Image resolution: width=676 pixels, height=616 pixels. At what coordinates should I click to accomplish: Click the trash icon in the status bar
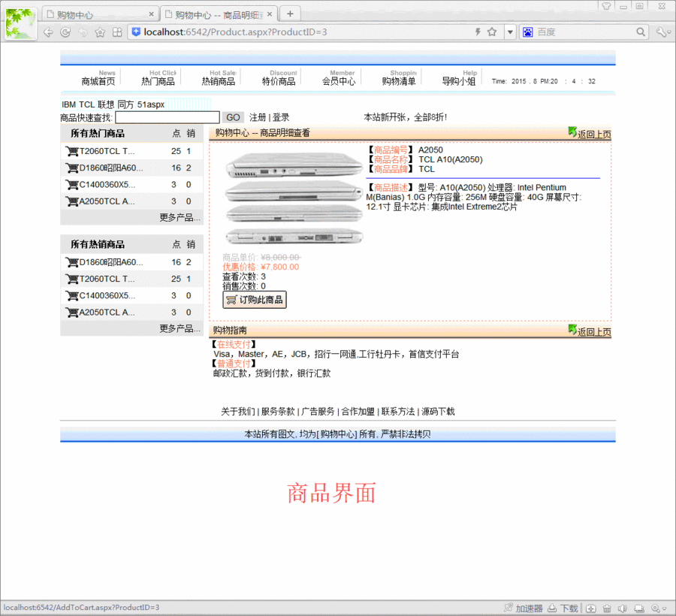click(x=606, y=607)
